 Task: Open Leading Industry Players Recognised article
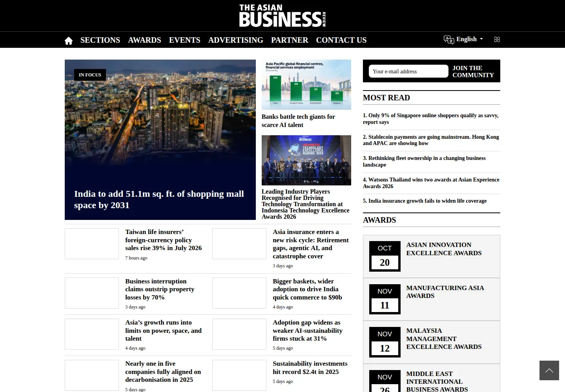[306, 204]
